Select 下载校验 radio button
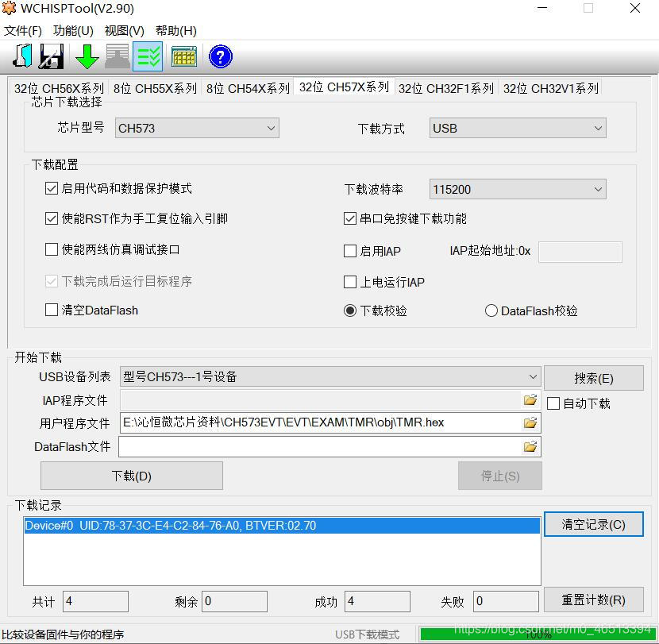The width and height of the screenshot is (659, 644). [349, 310]
